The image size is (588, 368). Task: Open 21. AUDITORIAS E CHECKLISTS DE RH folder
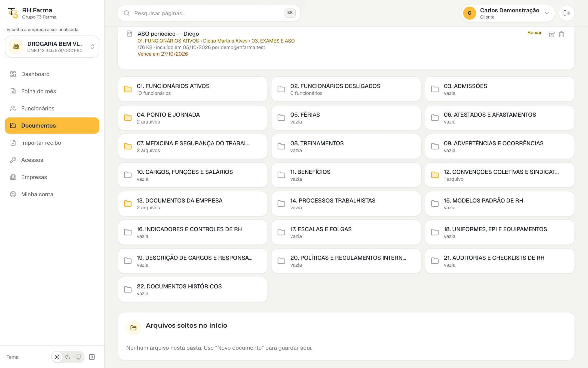(500, 261)
